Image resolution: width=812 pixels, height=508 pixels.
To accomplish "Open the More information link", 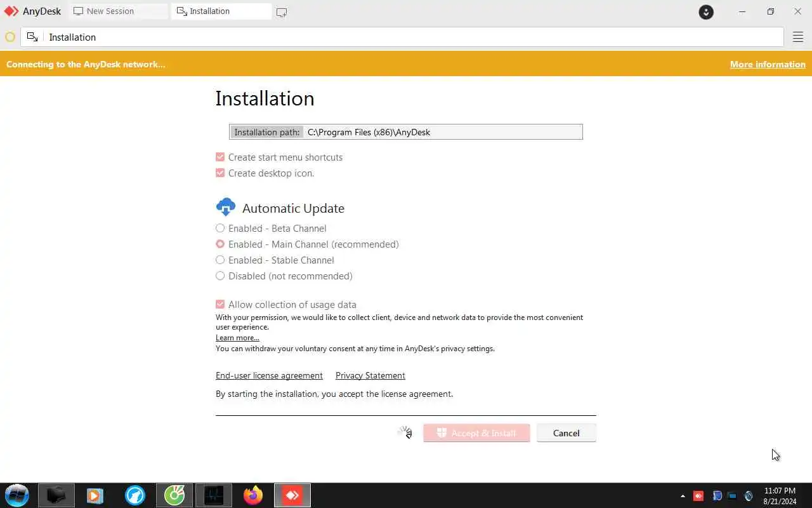I will click(x=768, y=64).
